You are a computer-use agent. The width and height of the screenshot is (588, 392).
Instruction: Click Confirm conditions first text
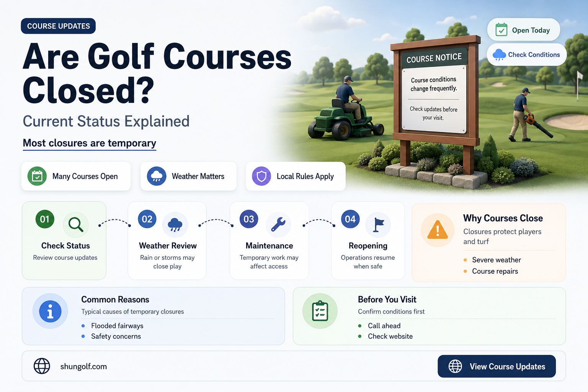(391, 312)
